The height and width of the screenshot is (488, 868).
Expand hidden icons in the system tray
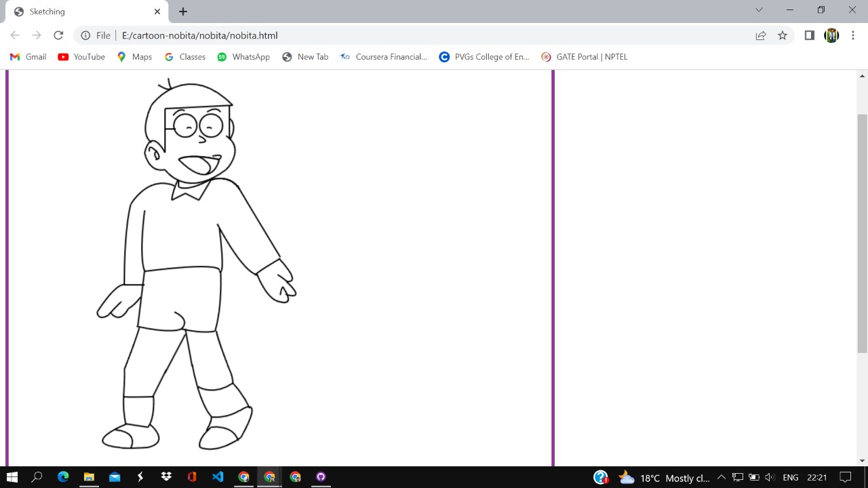click(721, 478)
